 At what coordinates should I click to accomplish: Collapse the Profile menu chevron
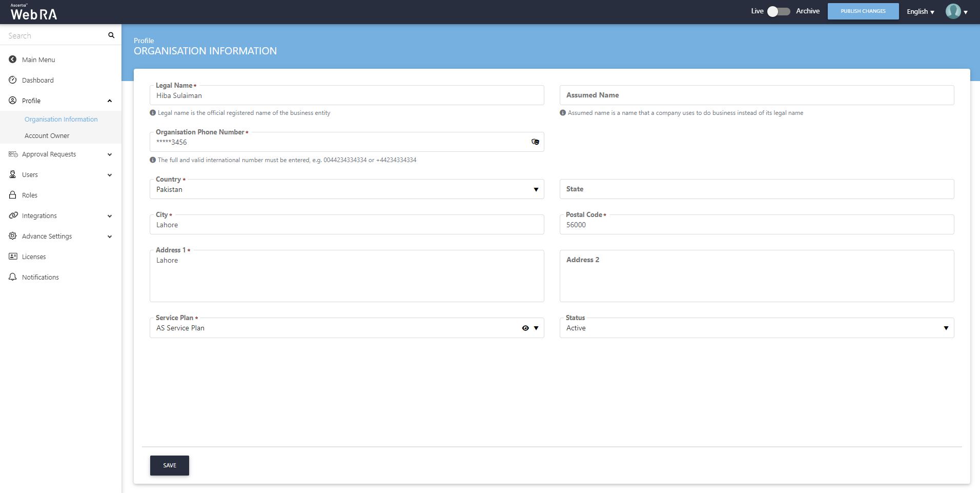coord(110,101)
